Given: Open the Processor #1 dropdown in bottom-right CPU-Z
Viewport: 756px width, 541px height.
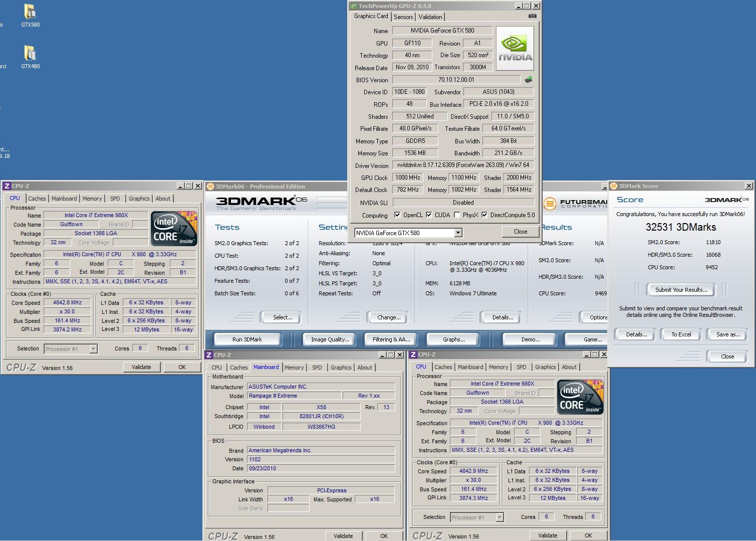Looking at the screenshot, I should coord(499,517).
